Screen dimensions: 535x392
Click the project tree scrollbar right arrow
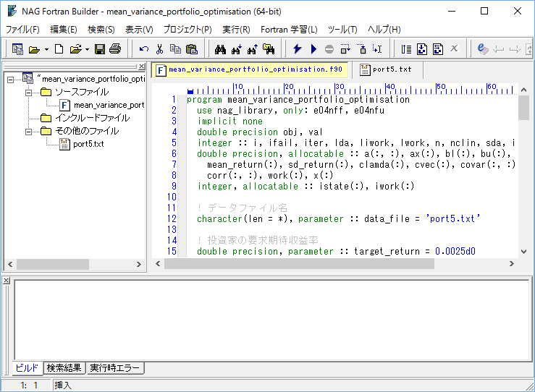[138, 264]
